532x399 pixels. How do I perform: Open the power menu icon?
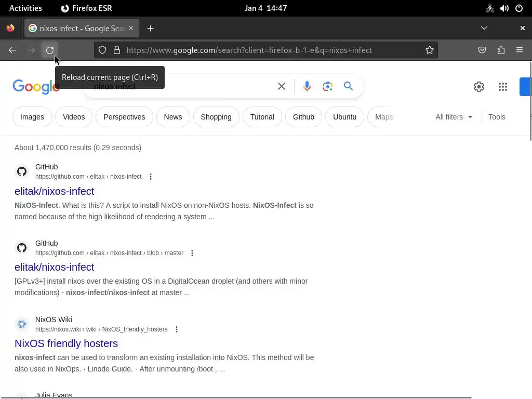(x=519, y=8)
